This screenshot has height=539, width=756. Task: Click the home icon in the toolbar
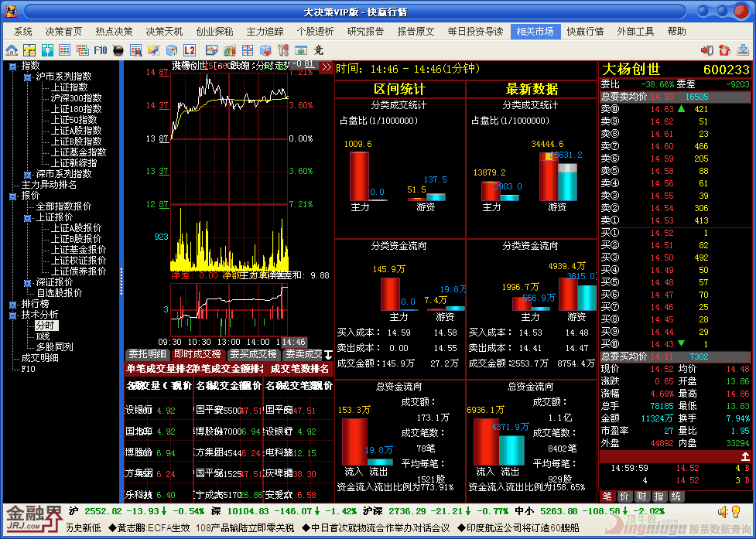12,49
